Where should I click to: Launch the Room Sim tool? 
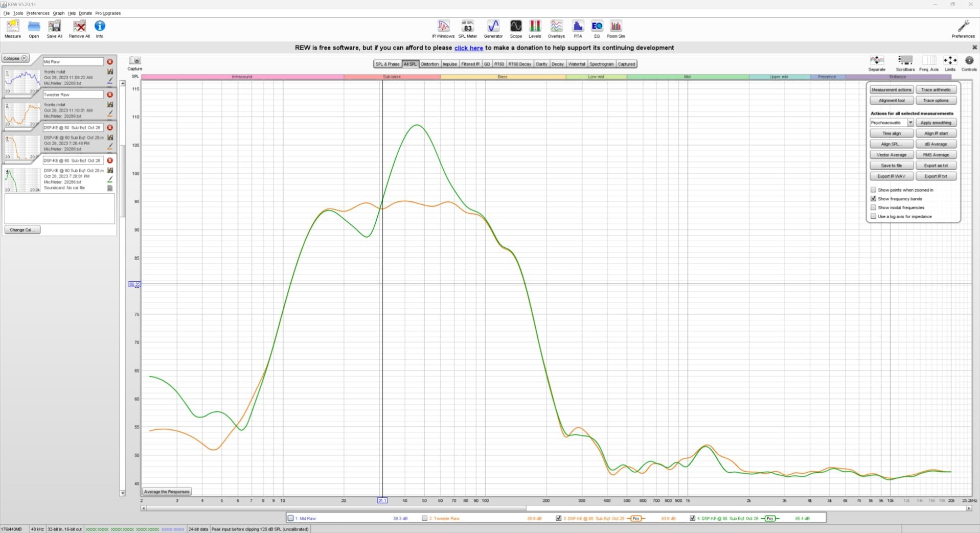[616, 29]
